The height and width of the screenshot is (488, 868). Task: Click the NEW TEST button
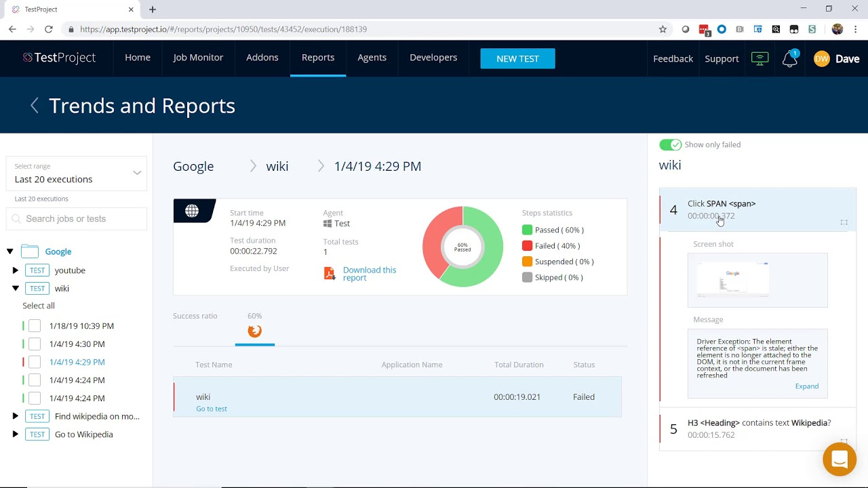click(517, 59)
